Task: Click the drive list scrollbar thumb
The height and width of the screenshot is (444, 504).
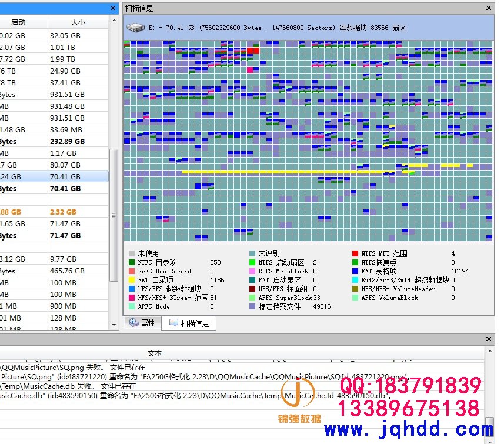Action: [x=114, y=215]
